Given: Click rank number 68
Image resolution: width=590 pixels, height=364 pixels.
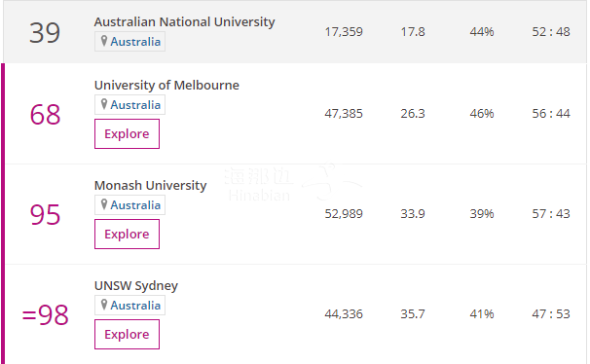Looking at the screenshot, I should (x=45, y=114).
